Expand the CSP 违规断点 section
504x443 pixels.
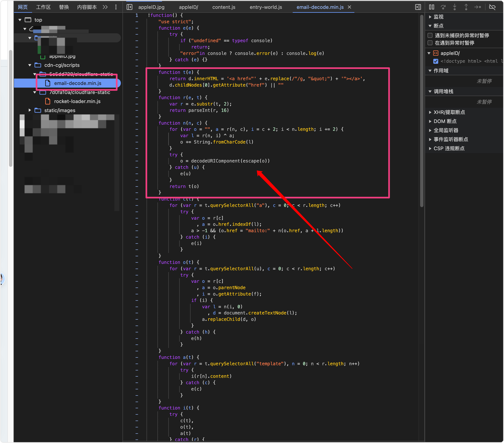[x=430, y=148]
